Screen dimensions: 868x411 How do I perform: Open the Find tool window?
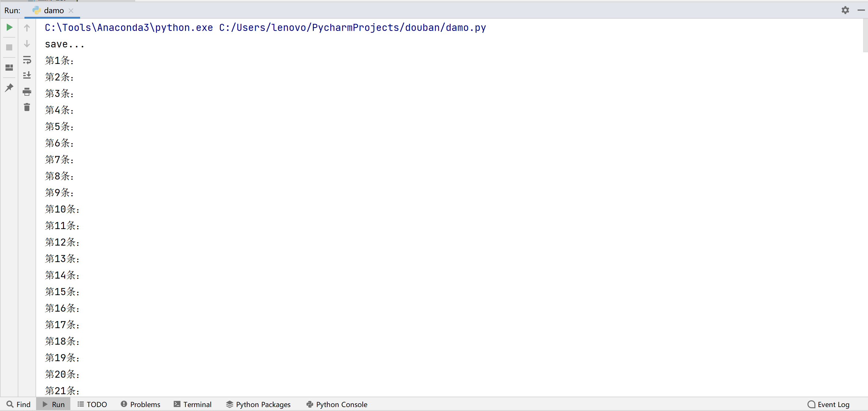pyautogui.click(x=19, y=404)
